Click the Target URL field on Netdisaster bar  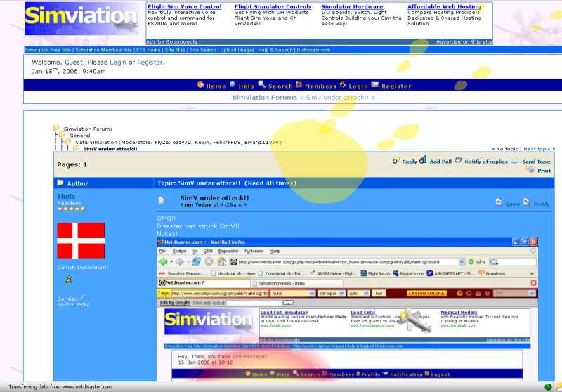(220, 294)
